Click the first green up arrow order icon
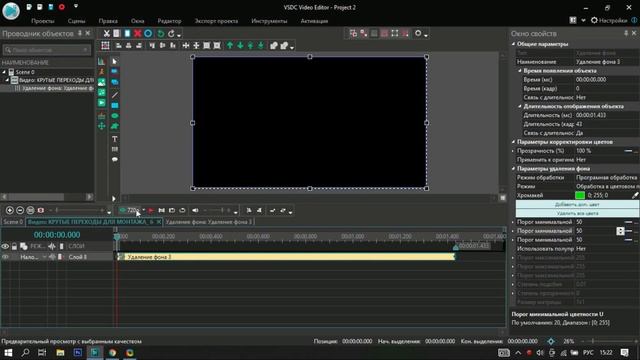Viewport: 640px width, 360px height. [230, 46]
